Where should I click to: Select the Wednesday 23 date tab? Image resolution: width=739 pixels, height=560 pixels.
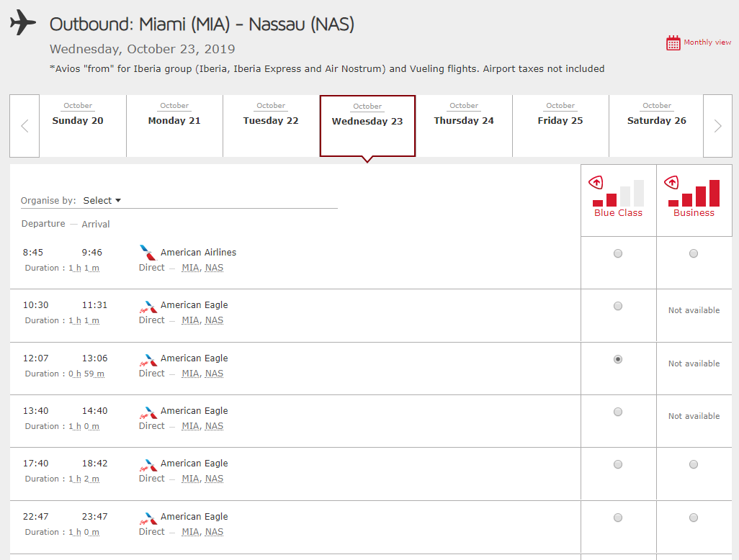pyautogui.click(x=367, y=126)
